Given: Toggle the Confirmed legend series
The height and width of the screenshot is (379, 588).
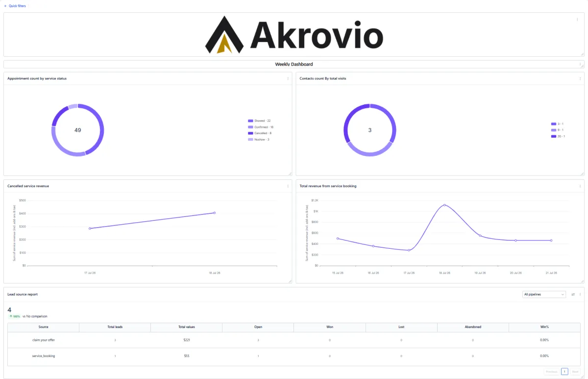Looking at the screenshot, I should point(261,127).
